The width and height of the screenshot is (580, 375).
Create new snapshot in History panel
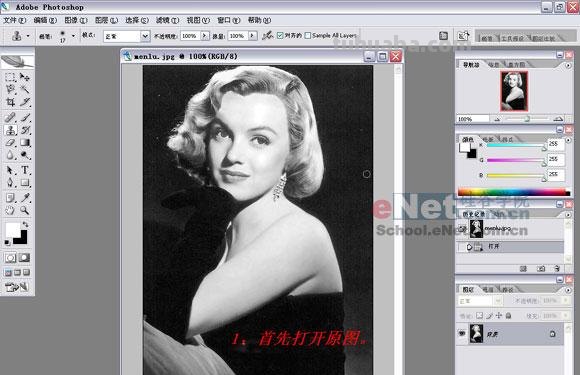point(540,268)
